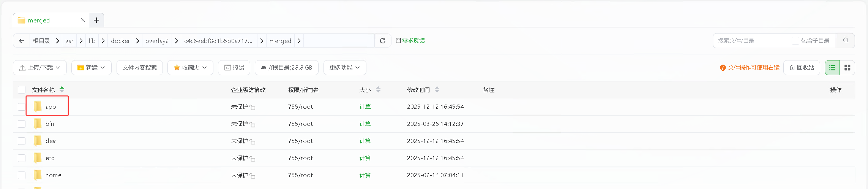Select the merged tab
Viewport: 868px width, 189px height.
39,21
